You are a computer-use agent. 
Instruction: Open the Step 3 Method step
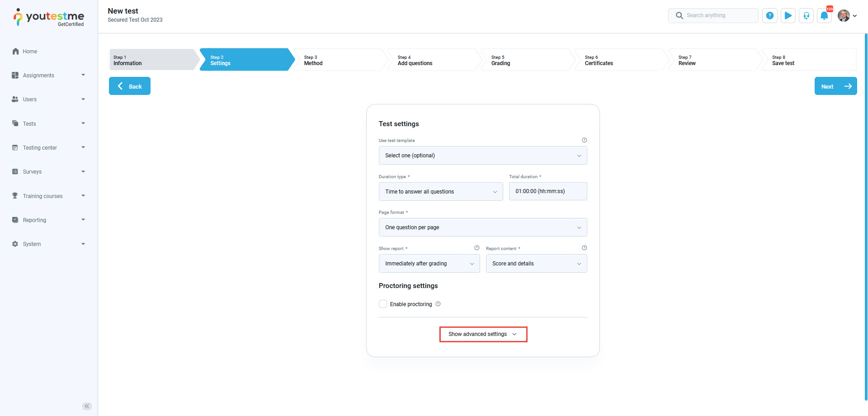pos(339,59)
